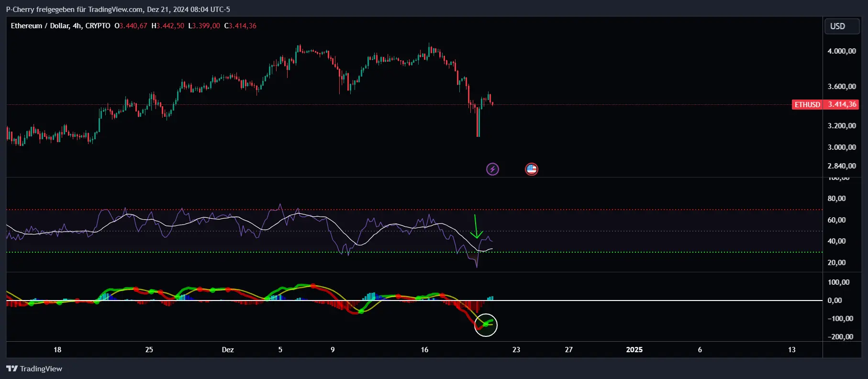
Task: Click the opening price value O3.440,67
Action: coord(131,26)
